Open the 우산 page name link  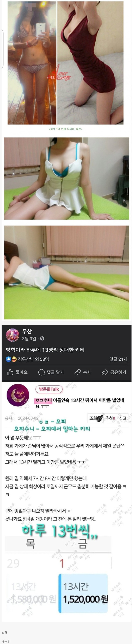click(x=27, y=332)
